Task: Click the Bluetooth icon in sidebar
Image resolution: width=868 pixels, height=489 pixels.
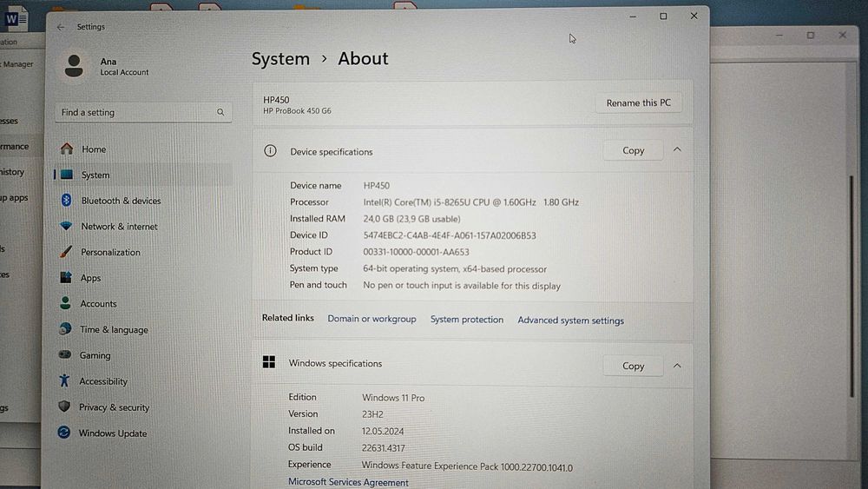Action: pyautogui.click(x=66, y=200)
